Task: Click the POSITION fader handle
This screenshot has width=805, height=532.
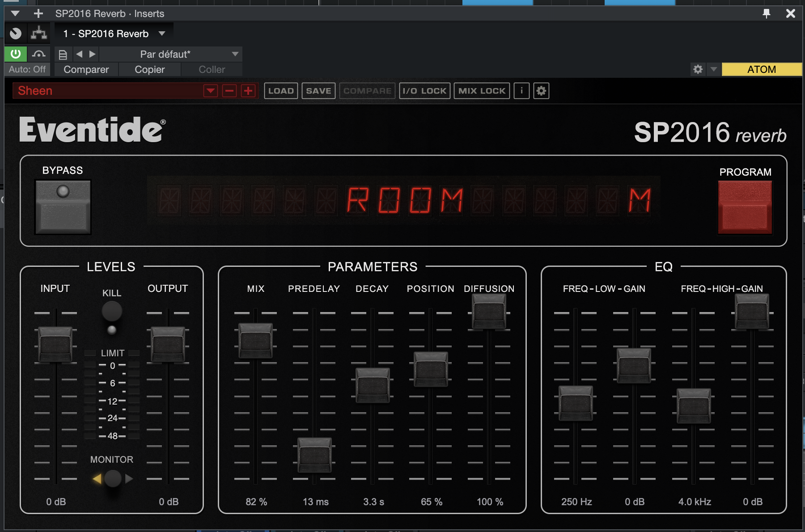Action: [x=431, y=369]
